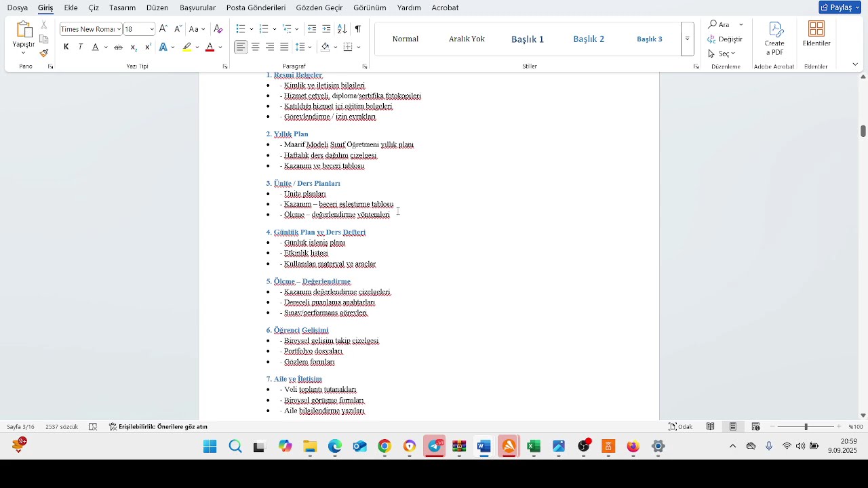Switch to Read Mode view icon
Viewport: 868px width, 488px height.
tap(710, 427)
